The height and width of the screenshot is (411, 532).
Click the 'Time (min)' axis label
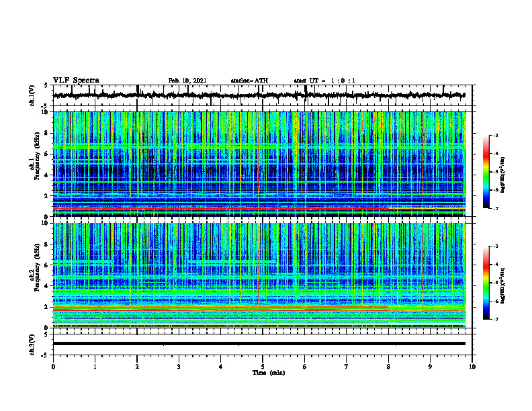269,373
